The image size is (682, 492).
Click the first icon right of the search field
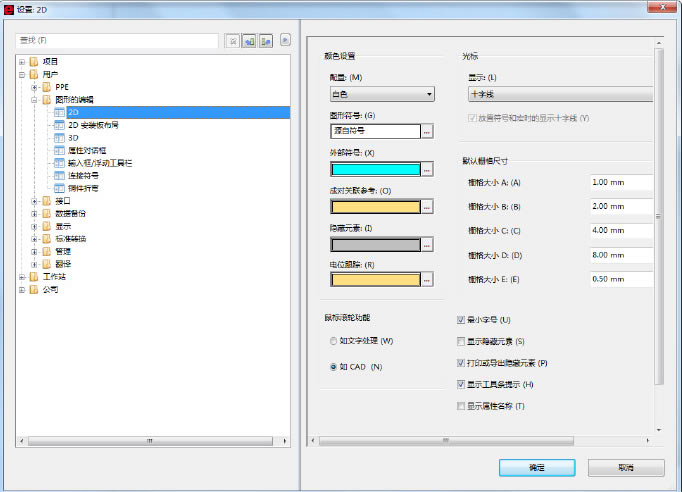click(232, 41)
